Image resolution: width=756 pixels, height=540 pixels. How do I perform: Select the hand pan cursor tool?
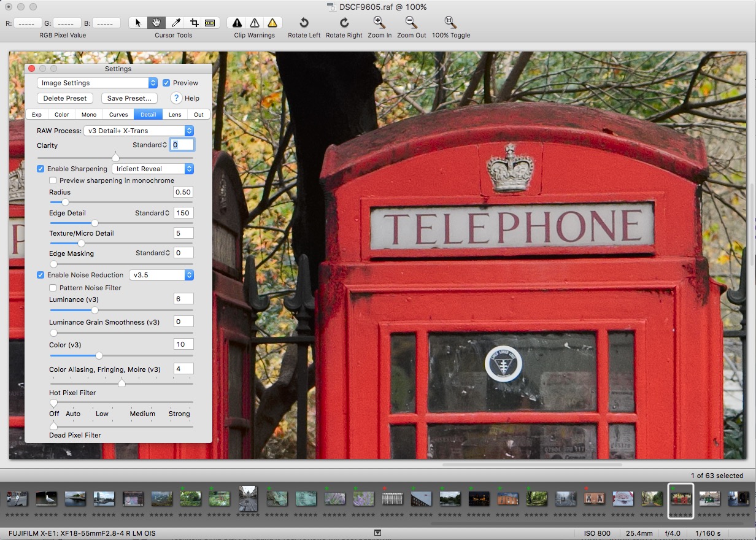point(156,23)
